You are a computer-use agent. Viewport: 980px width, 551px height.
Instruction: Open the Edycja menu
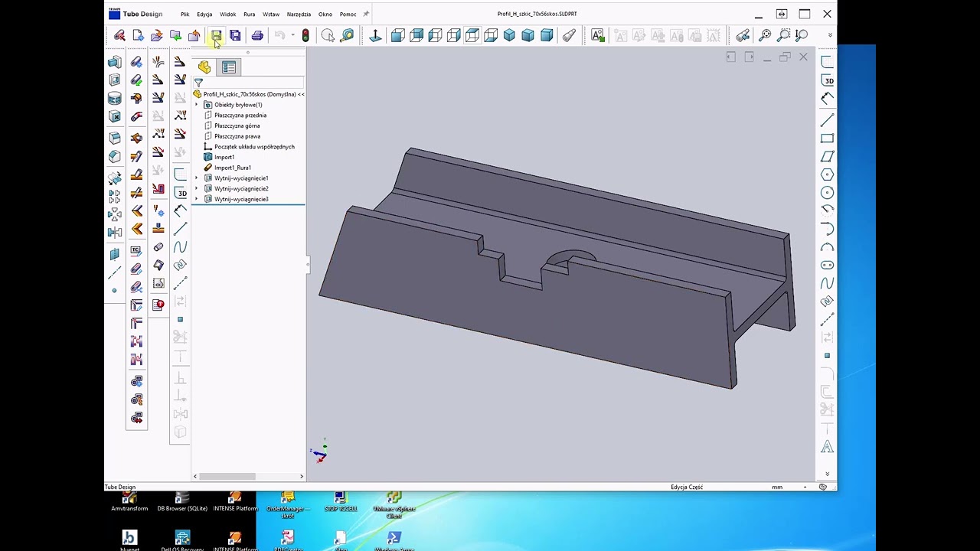(204, 14)
